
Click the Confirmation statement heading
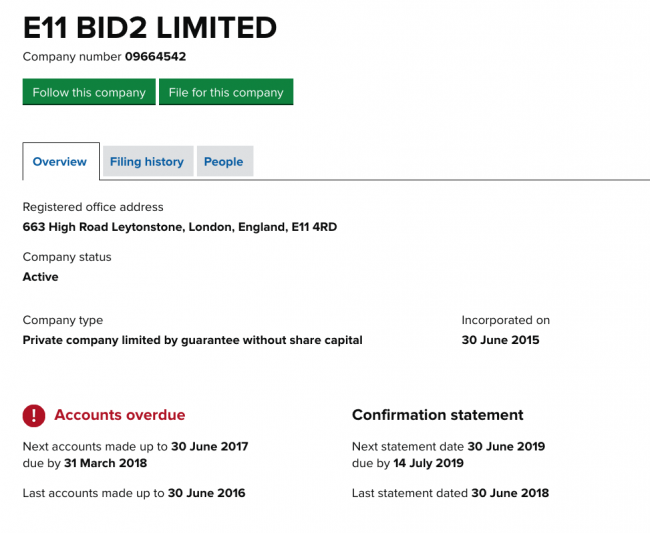tap(438, 415)
